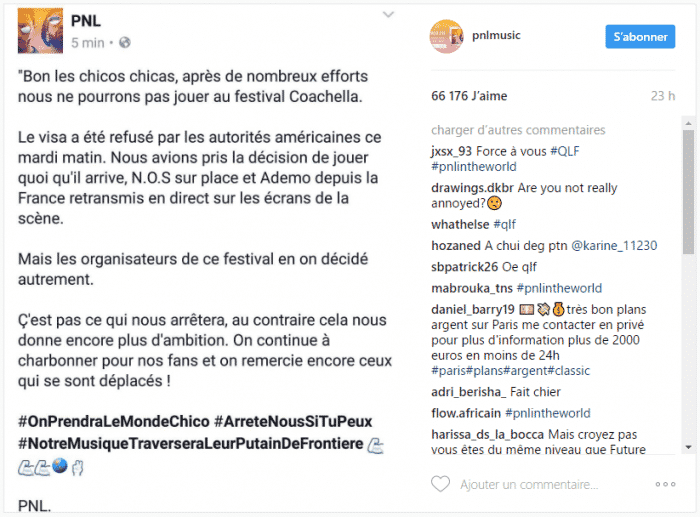Open the #OnPrendraLeMondeChico hashtag
This screenshot has height=517, width=700.
(113, 421)
